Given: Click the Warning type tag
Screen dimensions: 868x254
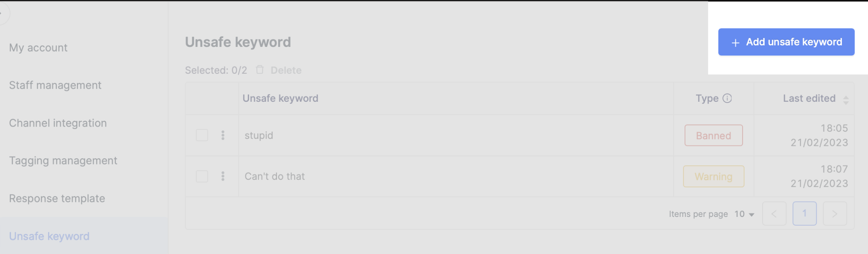Looking at the screenshot, I should click(713, 176).
